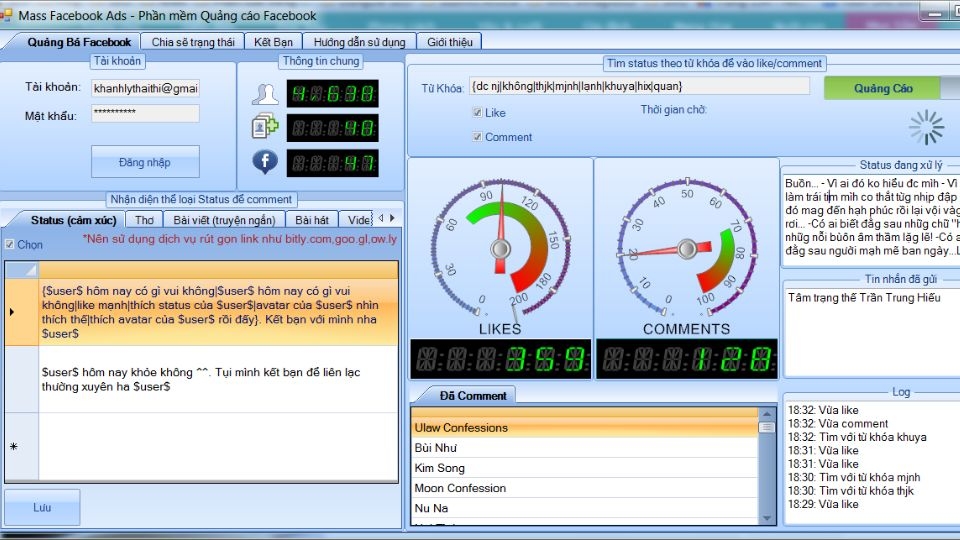960x540 pixels.
Task: Click the LIKES gauge dial
Action: point(501,248)
